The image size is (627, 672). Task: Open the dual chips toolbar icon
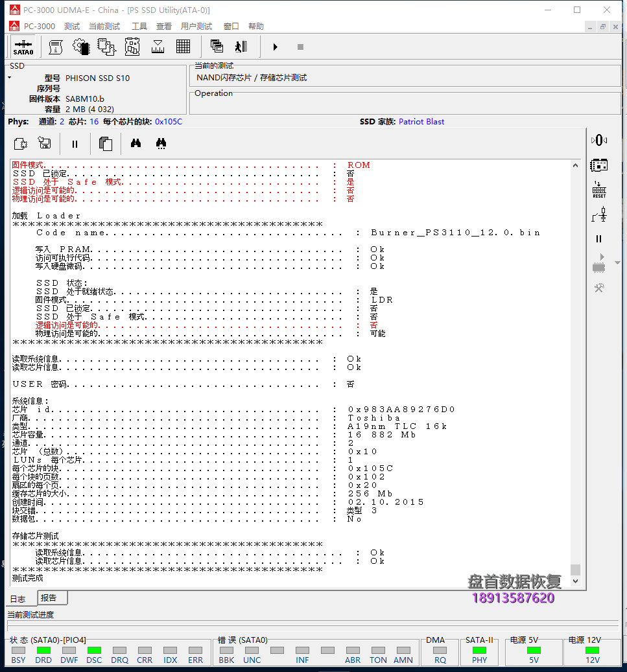pos(106,47)
